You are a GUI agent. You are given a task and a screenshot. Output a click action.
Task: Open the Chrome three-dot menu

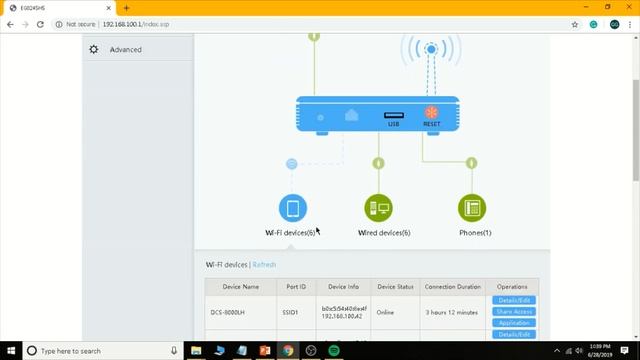[x=630, y=24]
